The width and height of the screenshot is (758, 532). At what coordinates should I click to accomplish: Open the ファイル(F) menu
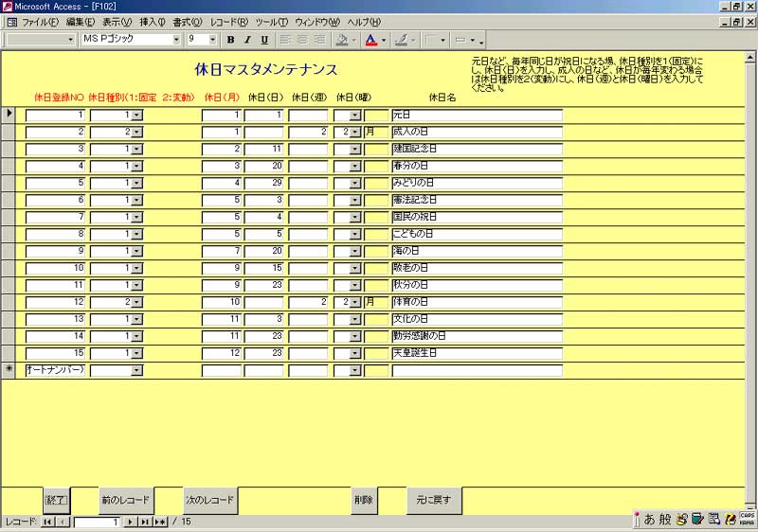click(x=40, y=22)
